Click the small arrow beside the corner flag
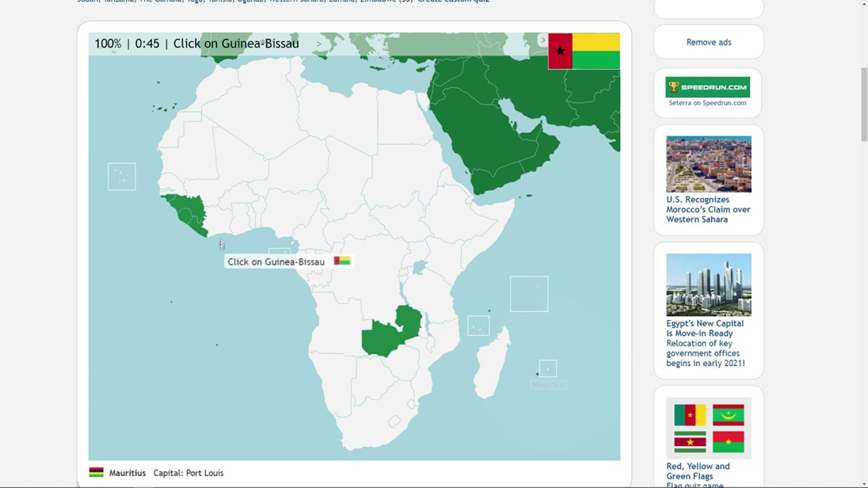868x488 pixels. tap(542, 41)
